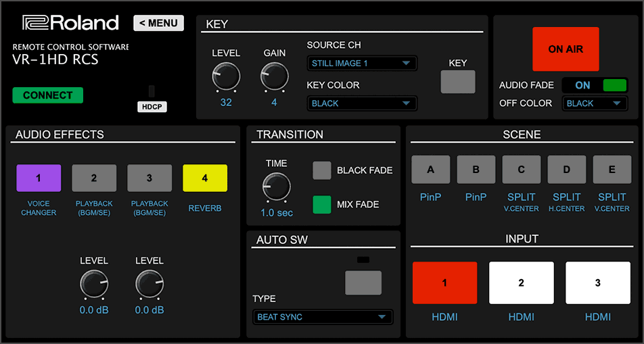Switch to HDMI input 3
The image size is (644, 344).
597,283
